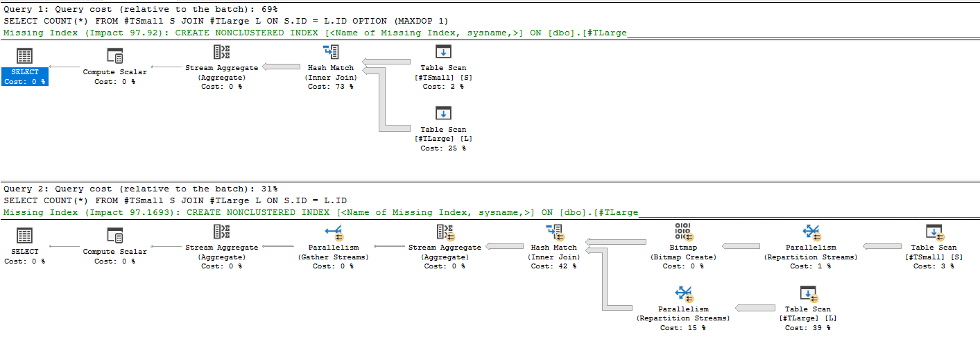Click the arrow from Repartition Streams into Bitmap
The width and height of the screenshot is (980, 353).
click(x=741, y=246)
